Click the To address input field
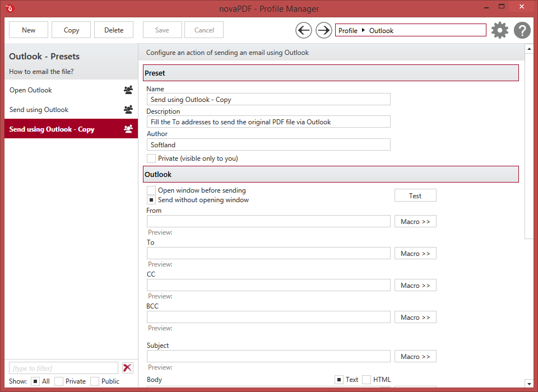Screen dimensions: 538x392 (x=268, y=253)
